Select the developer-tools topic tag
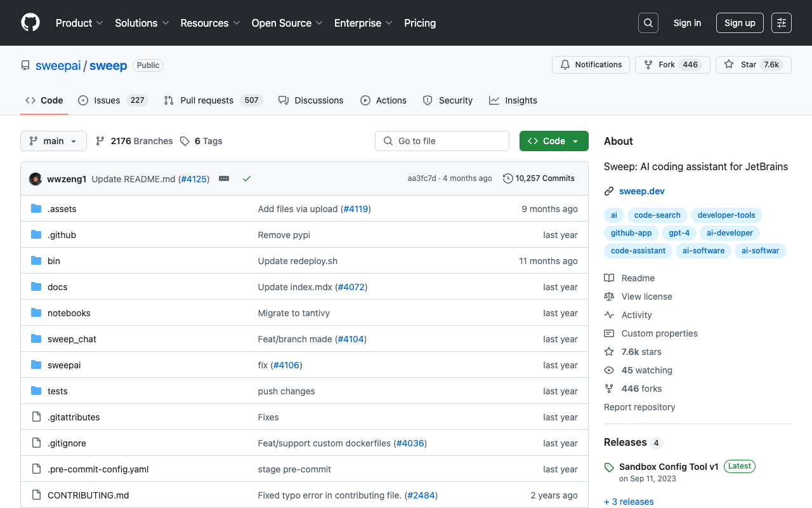This screenshot has width=812, height=508. [726, 215]
